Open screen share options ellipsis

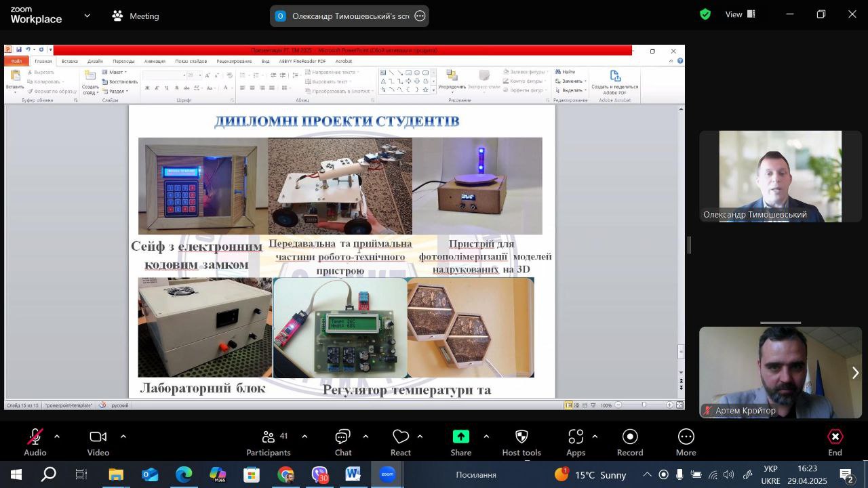(x=420, y=16)
